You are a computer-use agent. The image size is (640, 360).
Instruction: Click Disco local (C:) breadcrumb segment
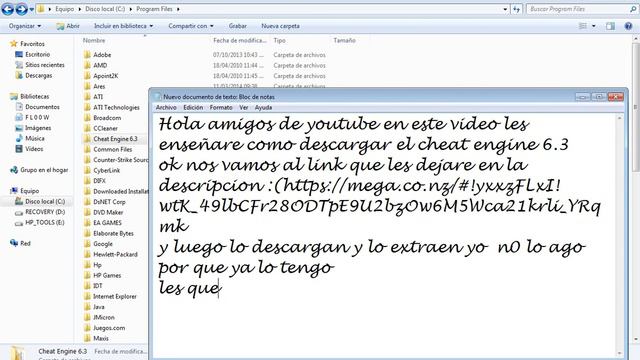105,9
